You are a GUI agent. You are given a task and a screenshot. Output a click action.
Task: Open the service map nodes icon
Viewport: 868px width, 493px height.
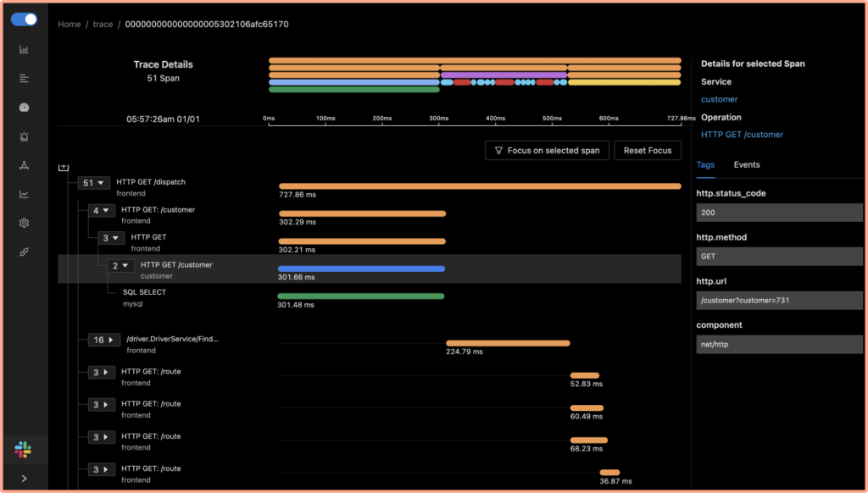tap(24, 165)
